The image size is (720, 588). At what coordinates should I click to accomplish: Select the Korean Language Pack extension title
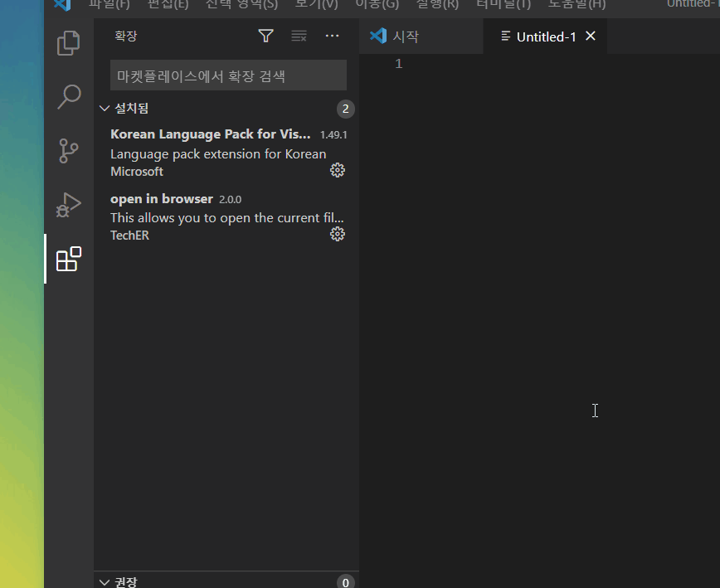(x=211, y=134)
